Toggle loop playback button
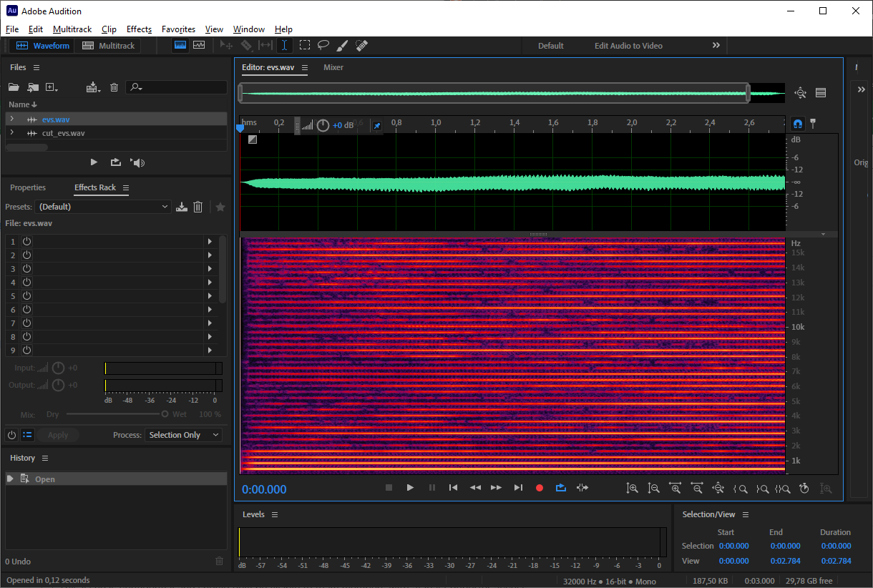The width and height of the screenshot is (873, 588). tap(561, 488)
